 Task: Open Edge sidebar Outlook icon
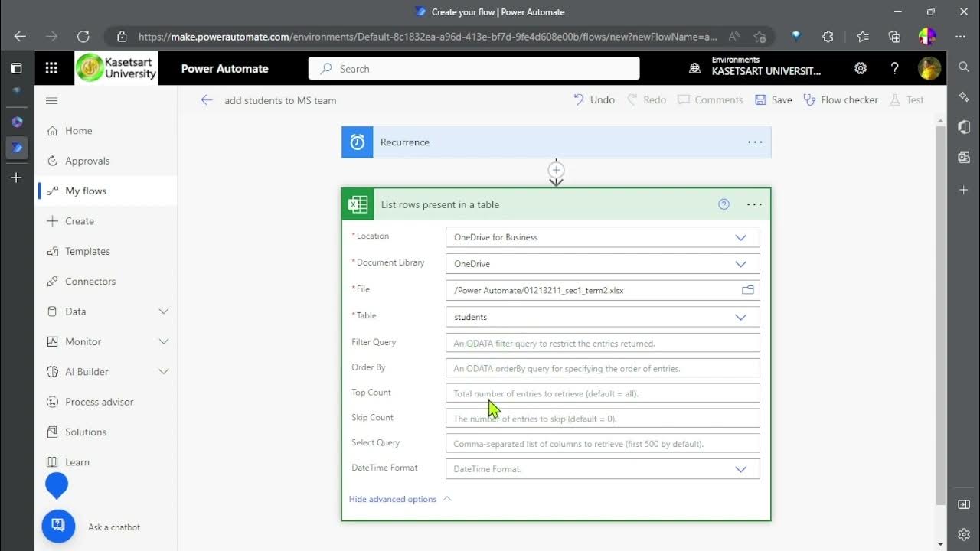tap(964, 157)
